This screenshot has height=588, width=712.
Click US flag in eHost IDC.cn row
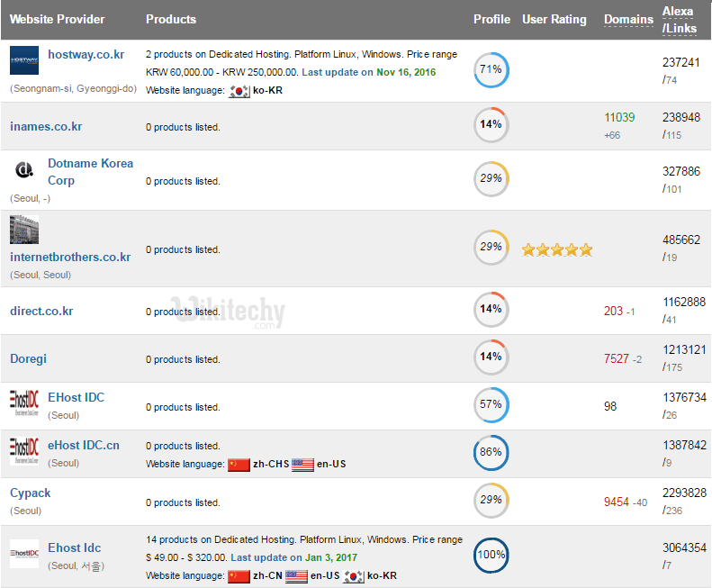click(302, 465)
